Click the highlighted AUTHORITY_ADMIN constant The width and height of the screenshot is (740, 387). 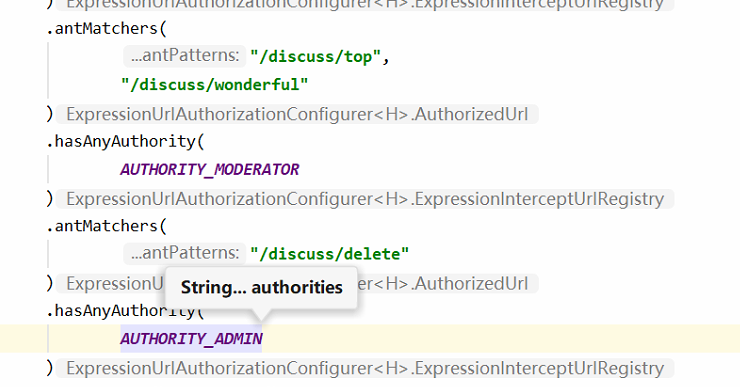pyautogui.click(x=191, y=338)
